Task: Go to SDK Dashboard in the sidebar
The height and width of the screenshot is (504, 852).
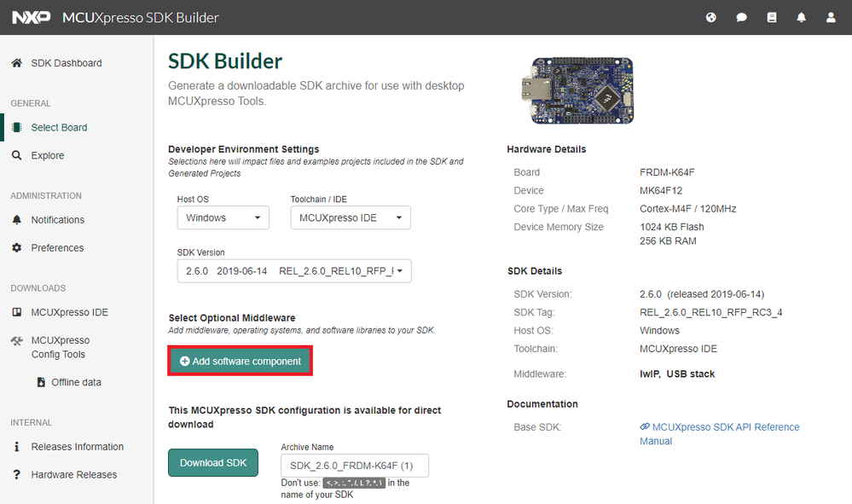Action: pos(66,62)
